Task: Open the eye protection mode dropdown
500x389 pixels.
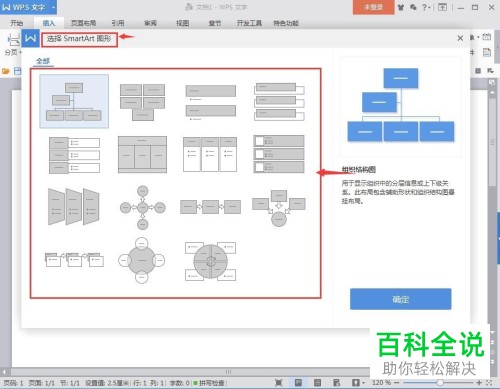Action: [358, 383]
